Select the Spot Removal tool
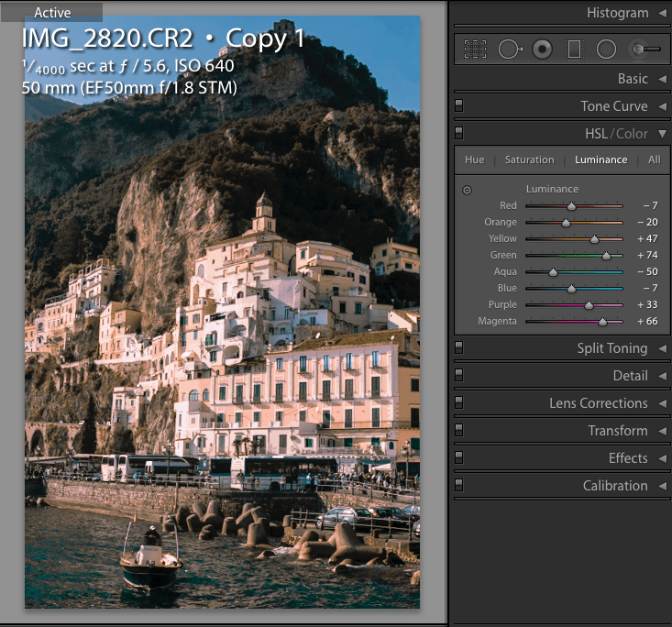 pyautogui.click(x=510, y=49)
